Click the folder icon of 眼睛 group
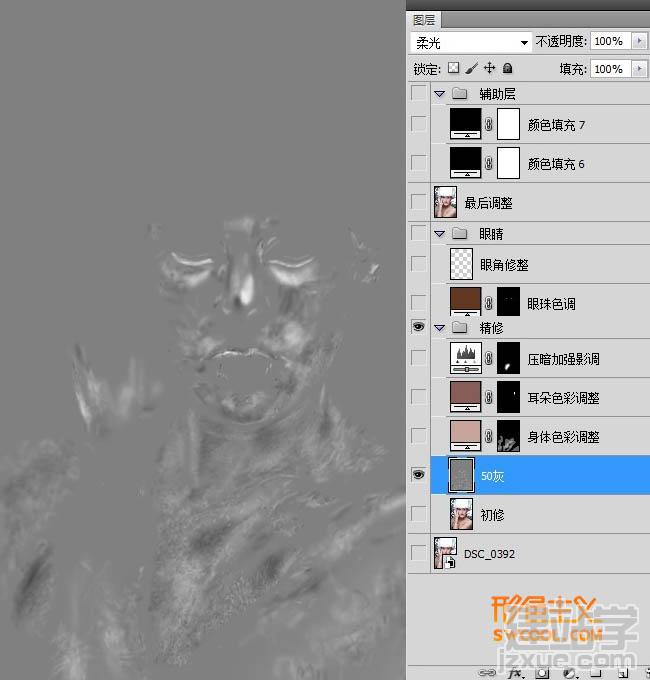 point(459,234)
